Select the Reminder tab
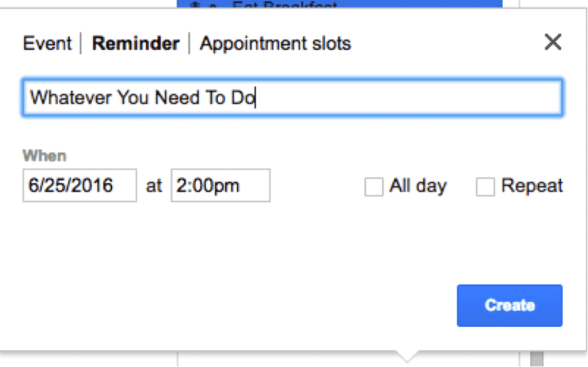 [x=136, y=43]
